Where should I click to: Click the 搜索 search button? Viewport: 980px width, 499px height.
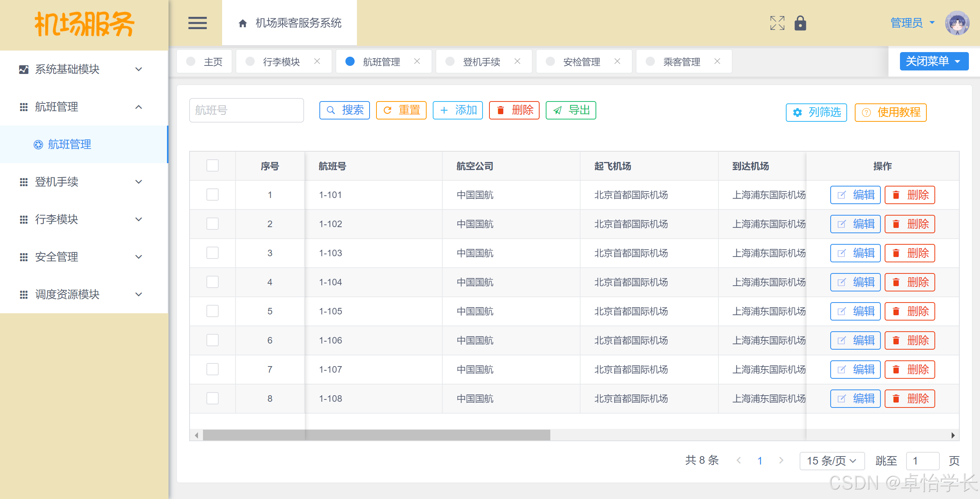[345, 110]
